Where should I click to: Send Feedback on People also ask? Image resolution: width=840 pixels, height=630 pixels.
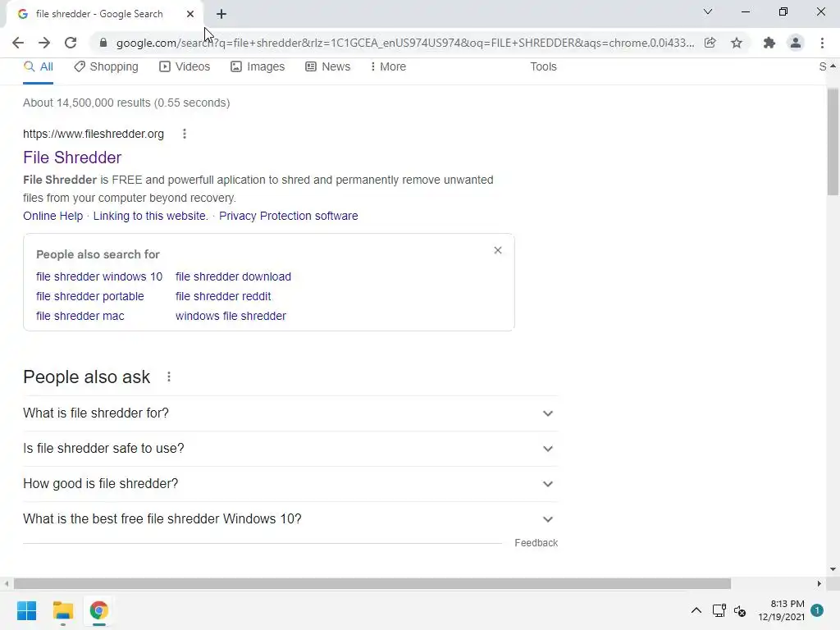536,543
